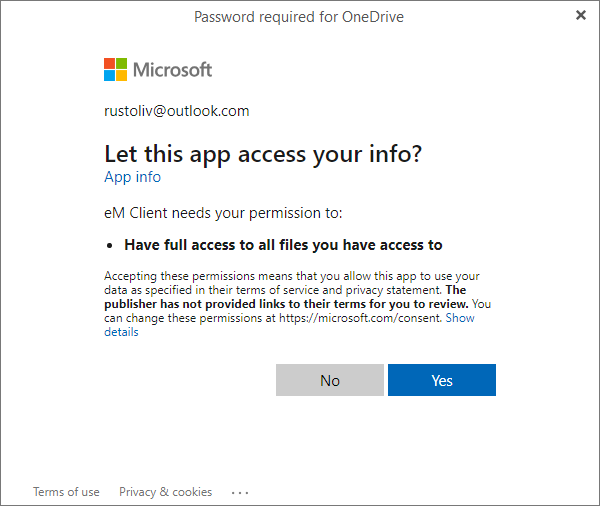Click the 'Let this app access your info?' heading
This screenshot has height=506, width=600.
[x=264, y=153]
